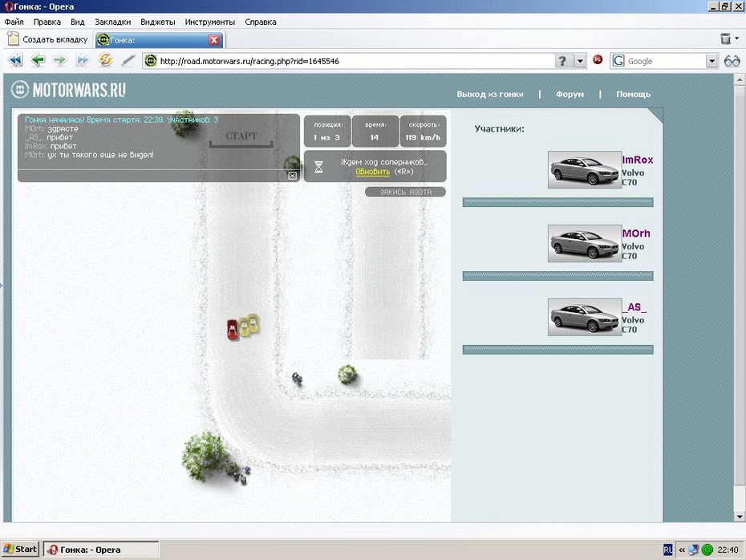The image size is (746, 560).
Task: Expand hidden tray icons with « arrow
Action: tap(682, 550)
